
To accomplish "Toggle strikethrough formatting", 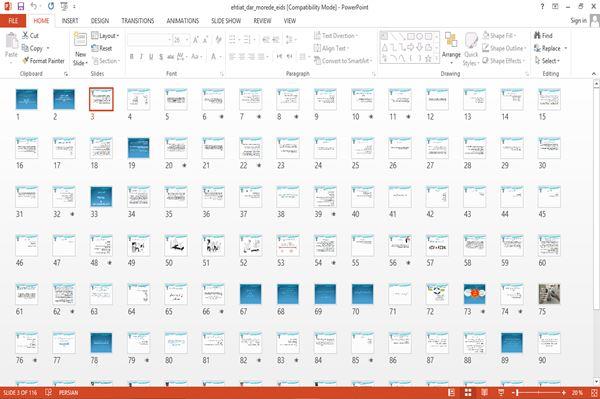I will coord(170,57).
